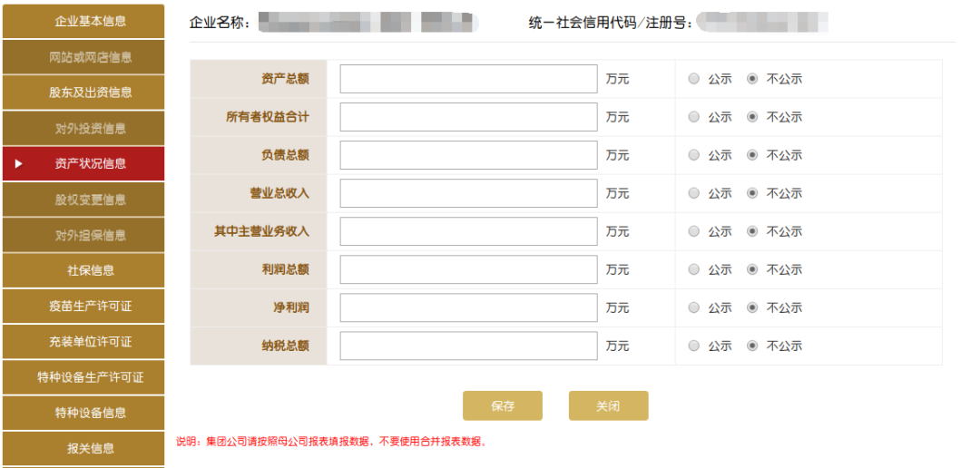
Task: Click the arrow icon beside 资产状况信息
Action: coord(19,163)
